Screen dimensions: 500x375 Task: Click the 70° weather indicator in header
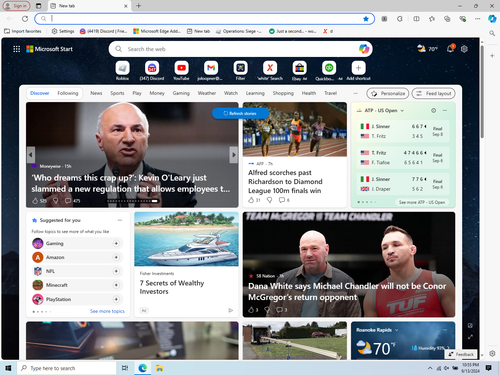pos(427,49)
